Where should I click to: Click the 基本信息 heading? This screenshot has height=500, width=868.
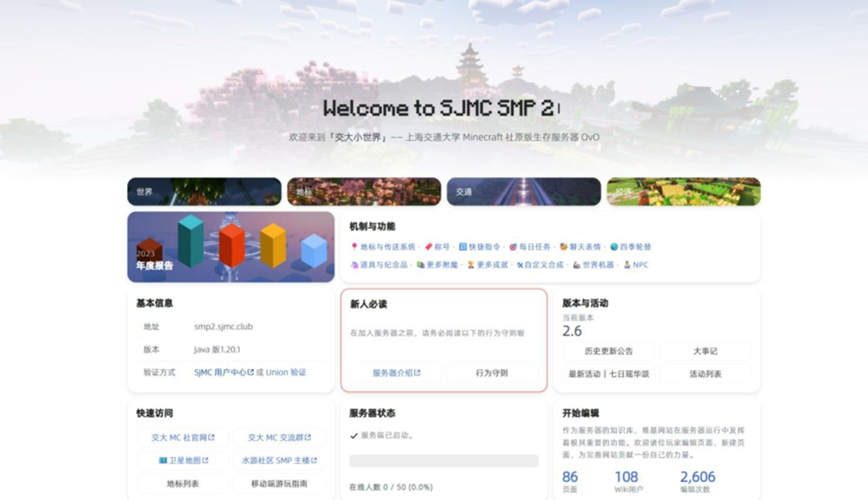(x=155, y=303)
